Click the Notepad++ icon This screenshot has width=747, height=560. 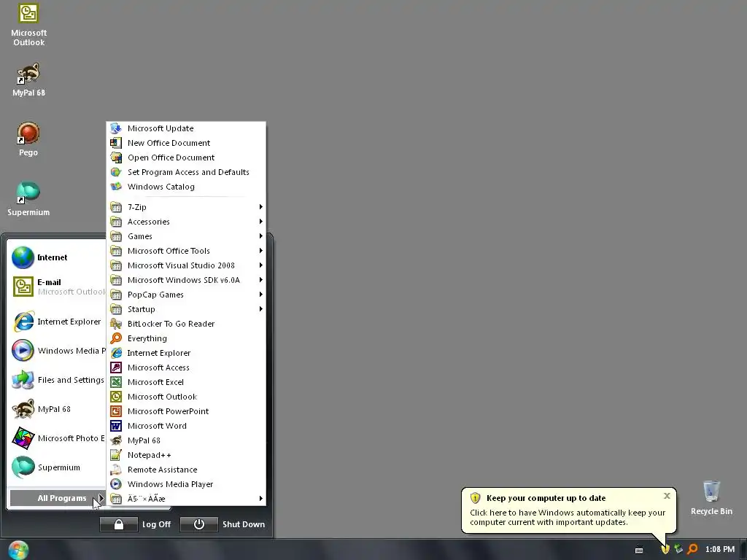116,455
